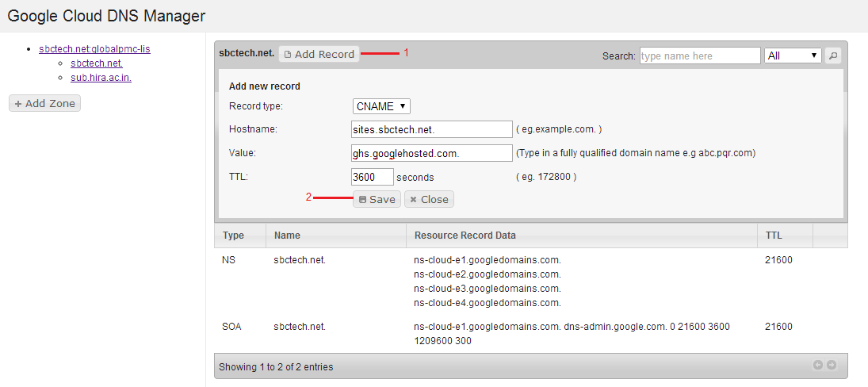Sort by TTL column header
Image resolution: width=868 pixels, height=387 pixels.
tap(785, 236)
